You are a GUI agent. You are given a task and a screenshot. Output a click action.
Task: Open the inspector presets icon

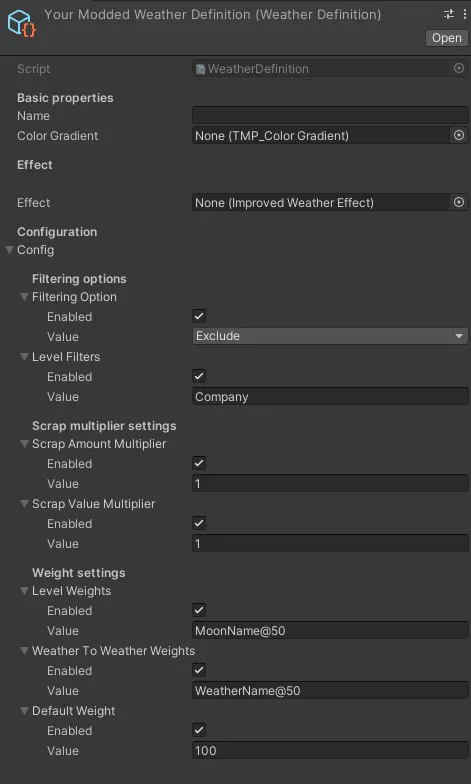[x=448, y=14]
